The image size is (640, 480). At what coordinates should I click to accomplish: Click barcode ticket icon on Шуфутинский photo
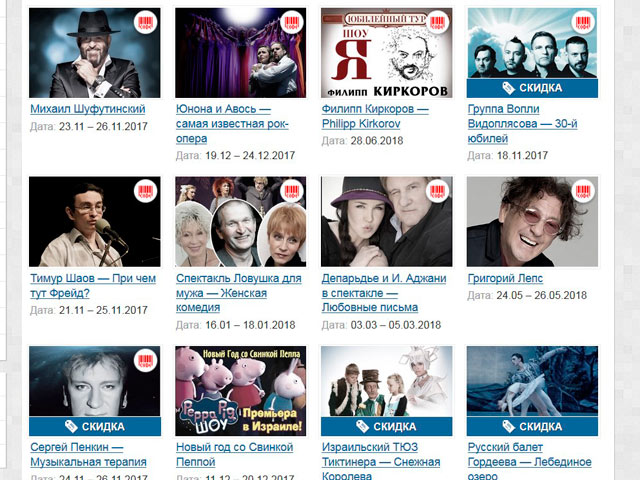146,22
